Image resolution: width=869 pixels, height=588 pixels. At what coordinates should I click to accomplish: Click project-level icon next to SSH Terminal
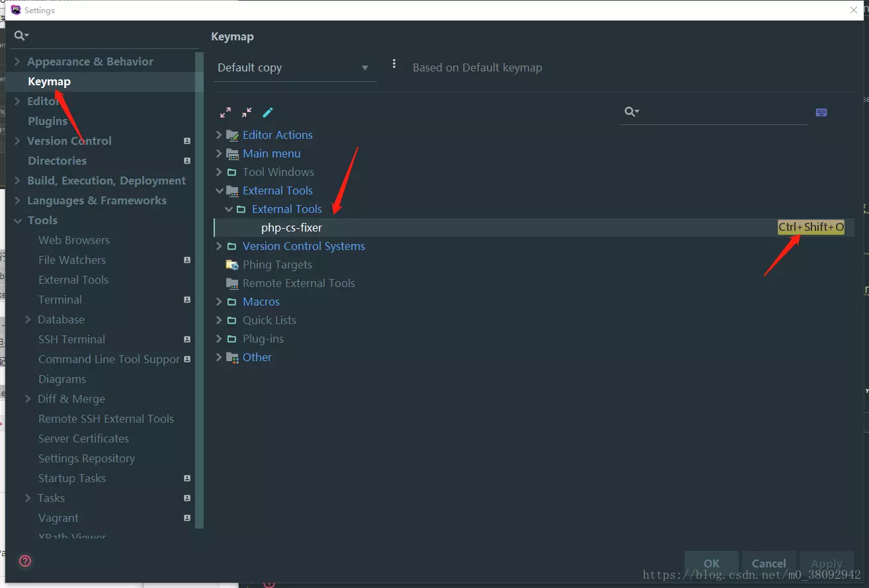(187, 339)
